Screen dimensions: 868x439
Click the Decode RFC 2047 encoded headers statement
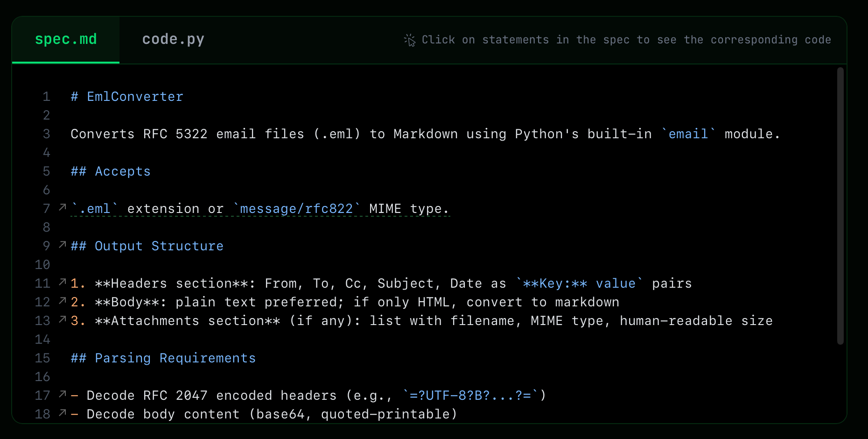(x=308, y=396)
